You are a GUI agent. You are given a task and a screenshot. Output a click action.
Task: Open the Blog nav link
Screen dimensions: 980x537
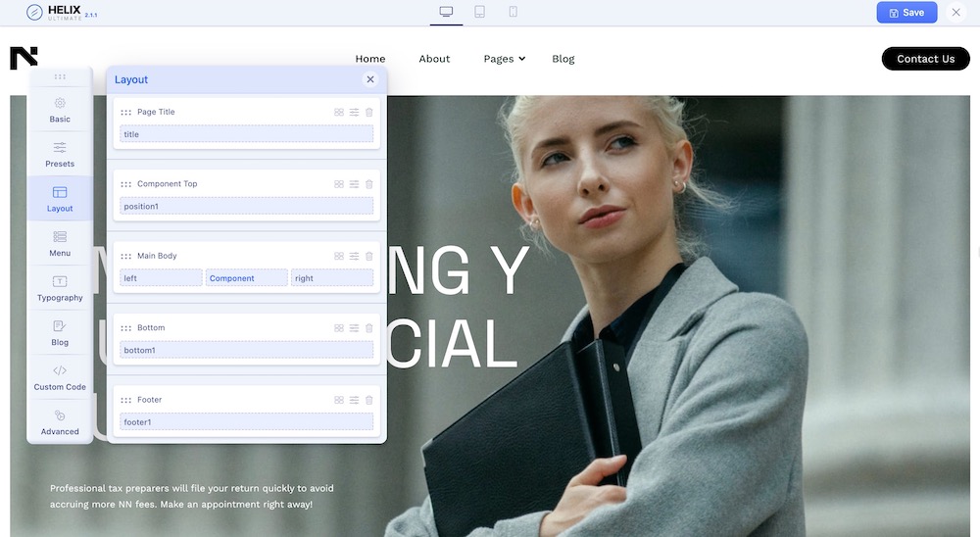(x=563, y=59)
